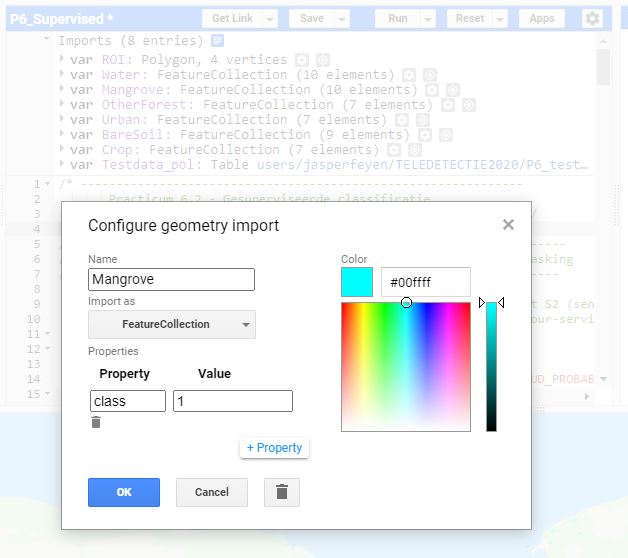Click the Name field containing Mangrove
This screenshot has height=558, width=628.
(x=171, y=279)
